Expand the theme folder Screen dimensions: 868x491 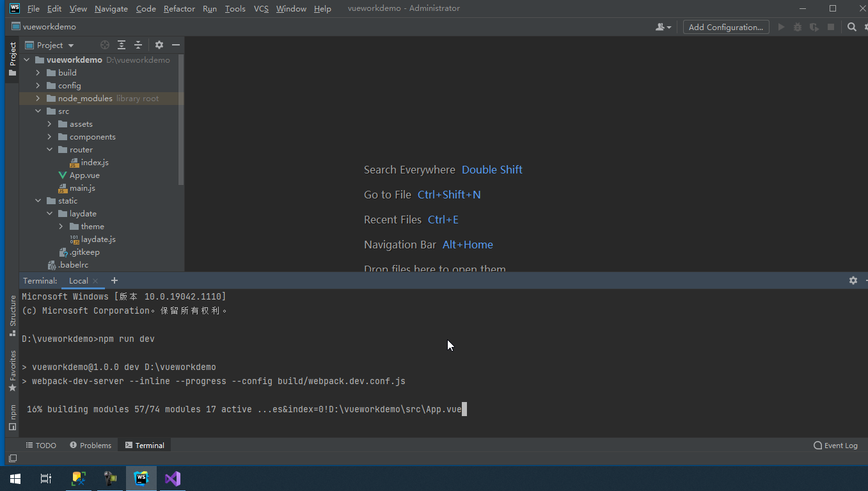(x=61, y=226)
